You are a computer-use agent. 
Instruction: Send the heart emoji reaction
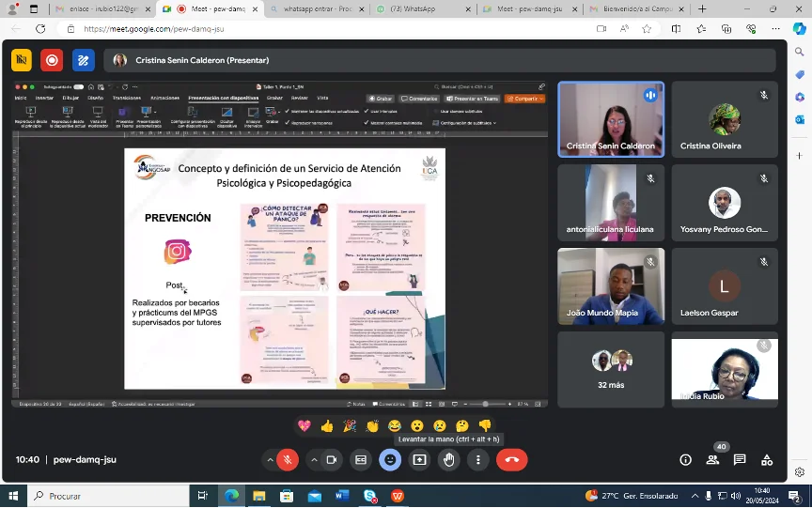304,426
